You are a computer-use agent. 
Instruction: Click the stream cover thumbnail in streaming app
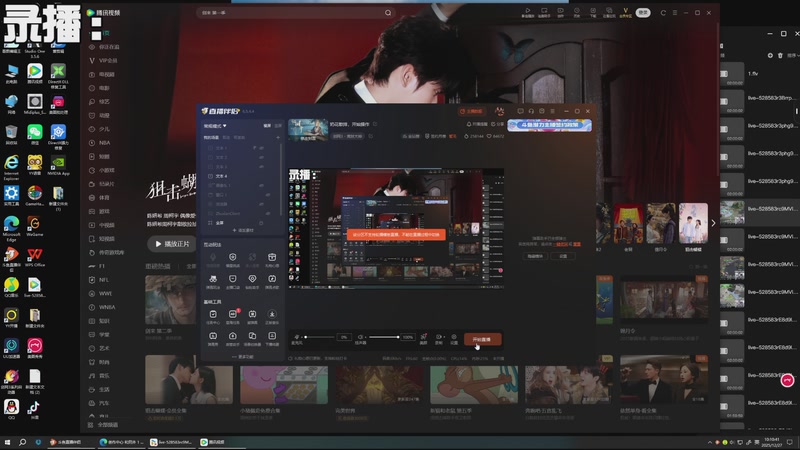click(x=308, y=130)
